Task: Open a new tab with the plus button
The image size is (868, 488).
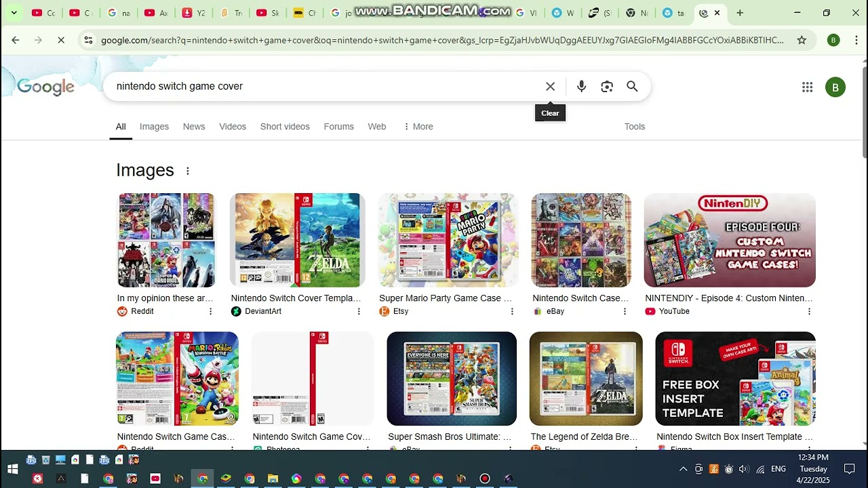Action: 740,13
